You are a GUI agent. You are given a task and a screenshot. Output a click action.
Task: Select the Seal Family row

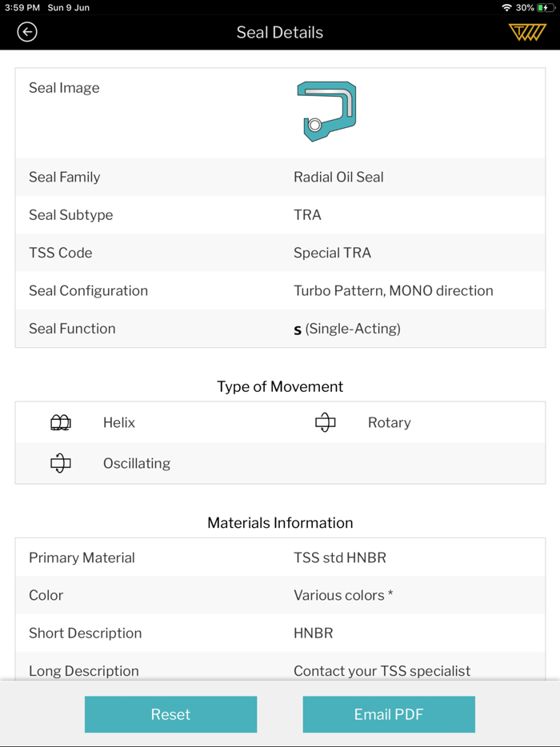pos(280,178)
